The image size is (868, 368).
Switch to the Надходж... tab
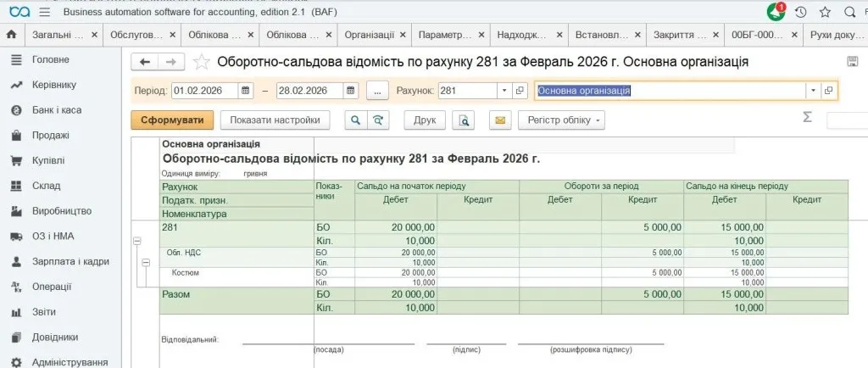(x=522, y=34)
